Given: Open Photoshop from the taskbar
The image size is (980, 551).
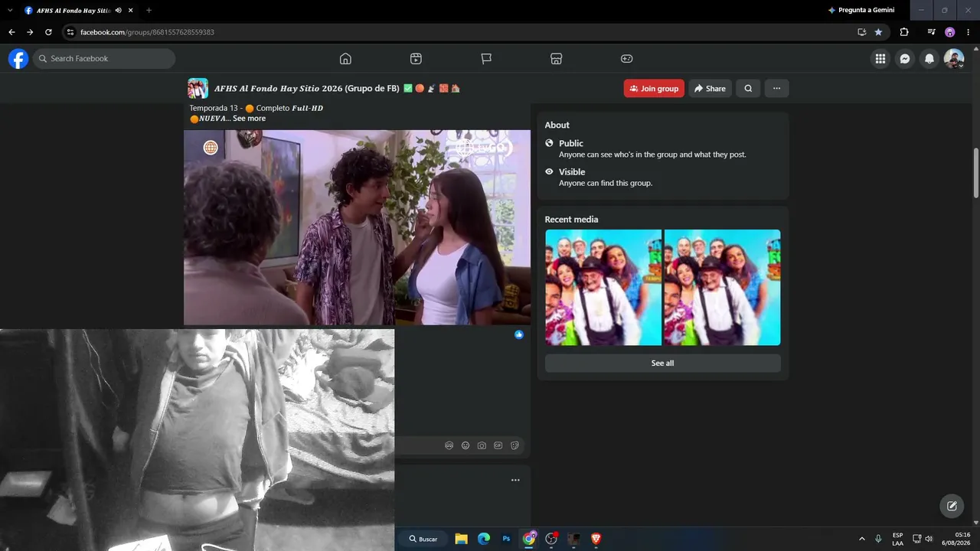Looking at the screenshot, I should pyautogui.click(x=506, y=539).
